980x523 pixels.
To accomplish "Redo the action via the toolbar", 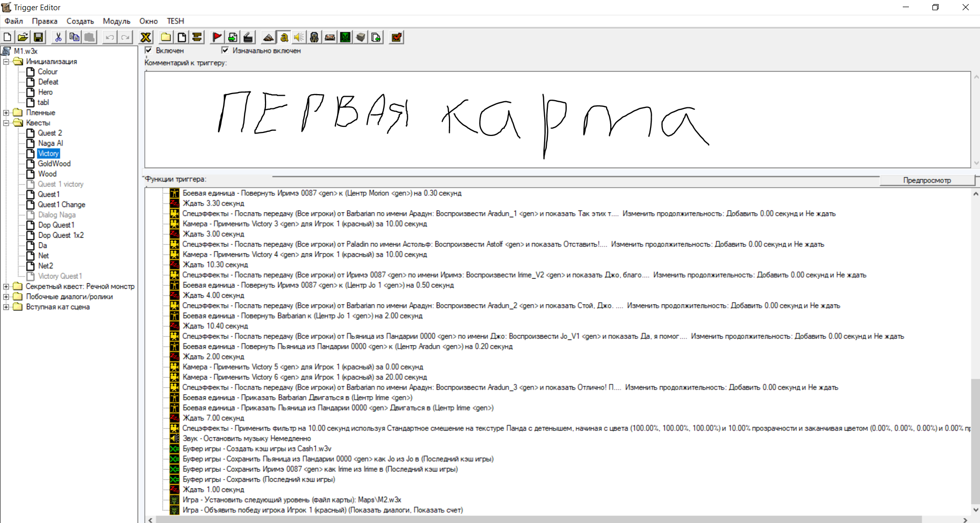I will point(125,37).
